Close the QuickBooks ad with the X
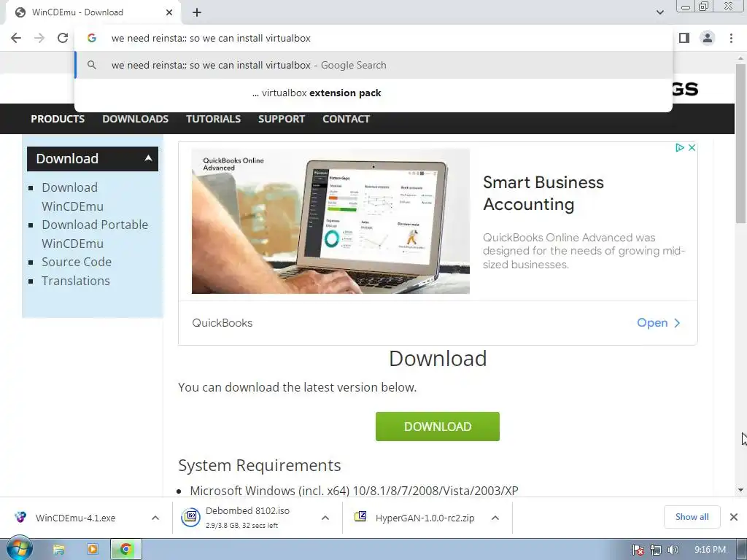Image resolution: width=747 pixels, height=560 pixels. (692, 147)
